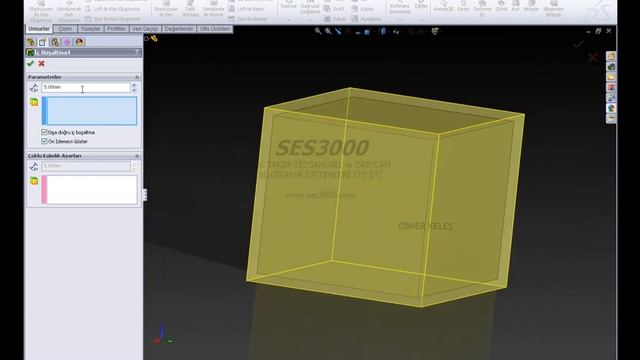Click the Loft ile Katı Oluşturma tool
Image resolution: width=640 pixels, height=360 pixels.
click(x=112, y=9)
